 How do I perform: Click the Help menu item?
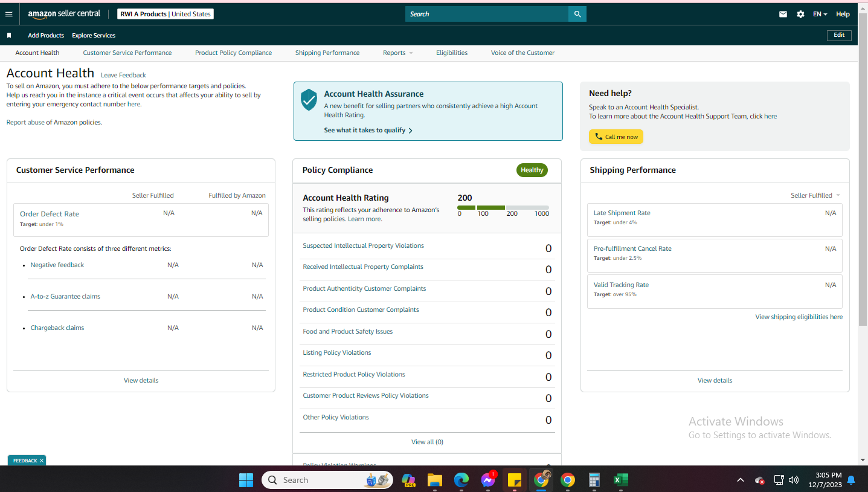pyautogui.click(x=843, y=14)
